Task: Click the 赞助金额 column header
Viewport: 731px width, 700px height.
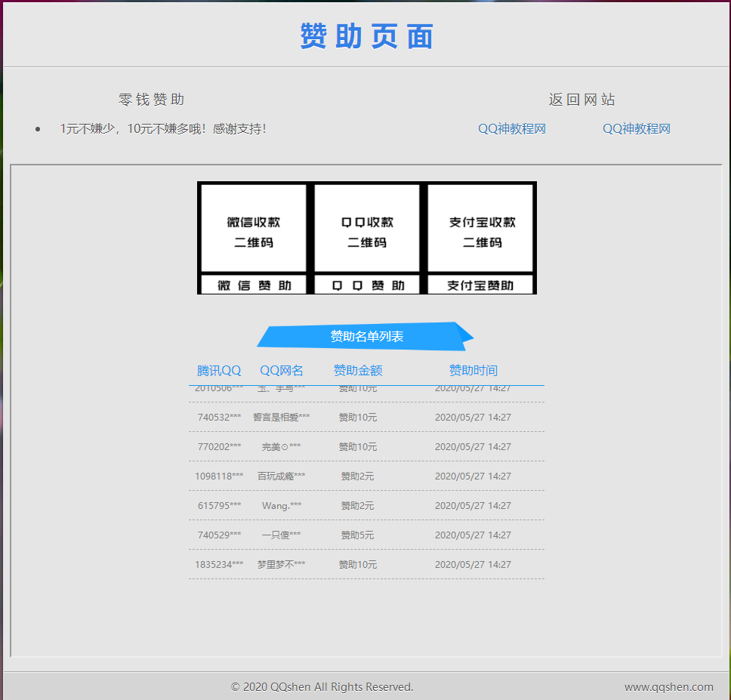Action: (358, 371)
